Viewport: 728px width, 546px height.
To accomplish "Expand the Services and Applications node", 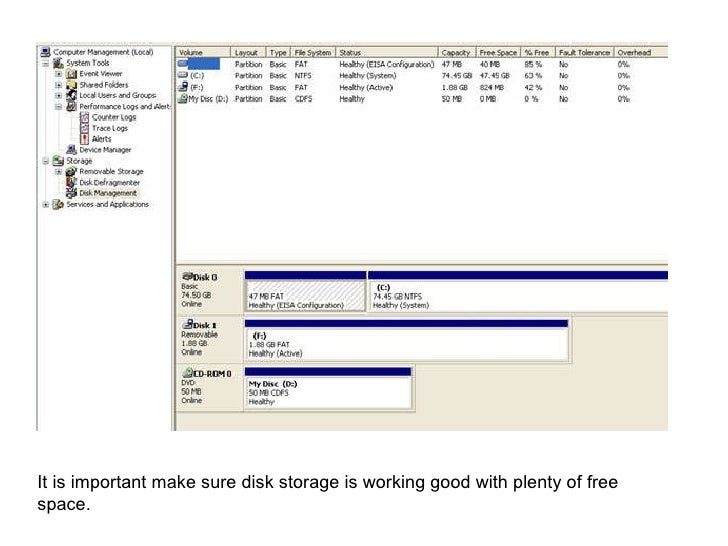I will click(46, 204).
